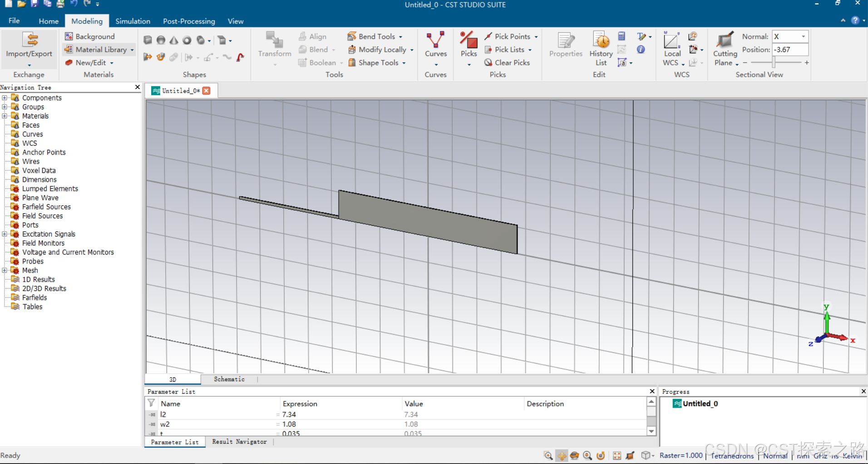Open the Background material settings

90,36
